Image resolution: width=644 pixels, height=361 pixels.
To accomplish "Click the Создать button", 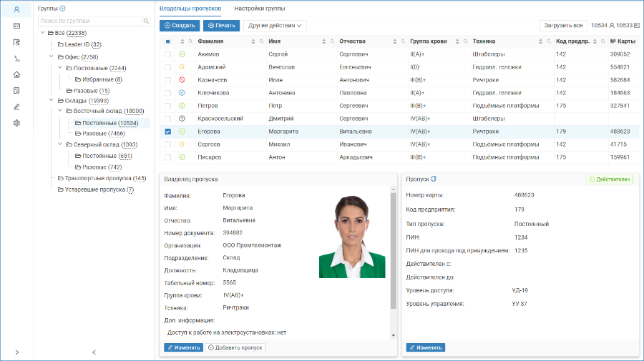I will coord(180,26).
